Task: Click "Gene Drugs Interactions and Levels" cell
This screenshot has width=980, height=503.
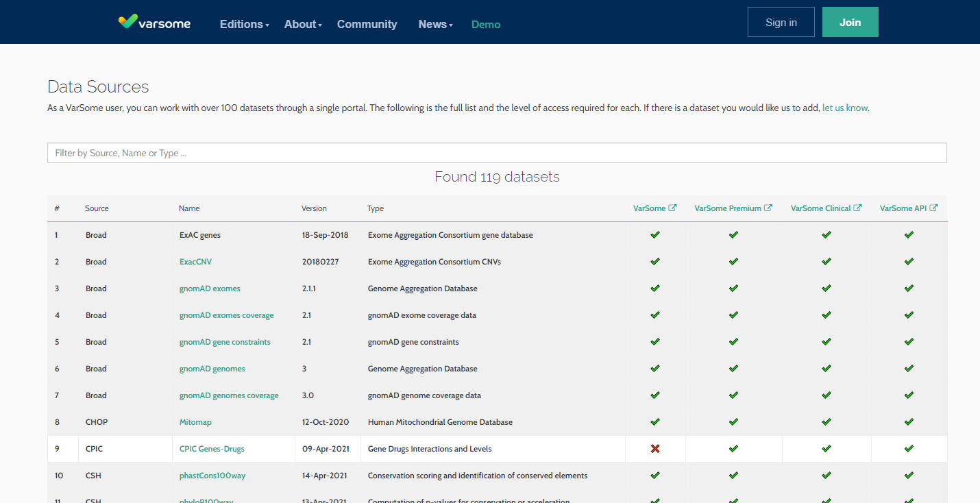Action: [430, 449]
